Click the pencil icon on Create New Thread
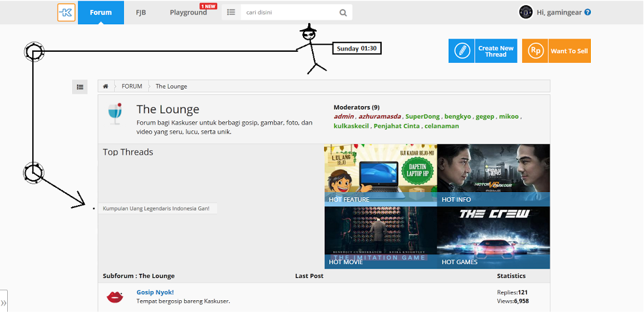 462,51
